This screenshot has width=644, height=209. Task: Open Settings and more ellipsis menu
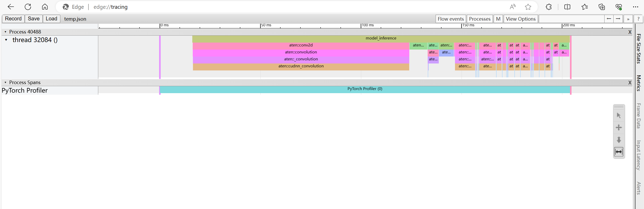(635, 7)
